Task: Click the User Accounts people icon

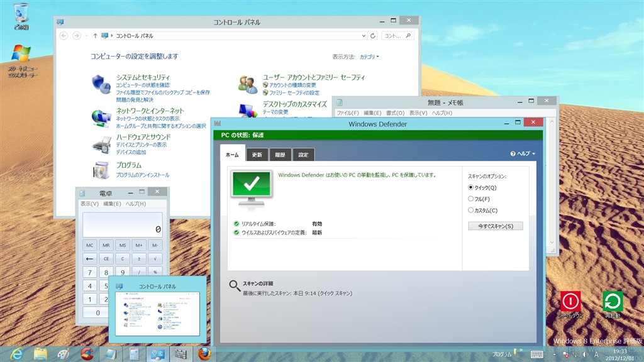Action: (x=248, y=84)
